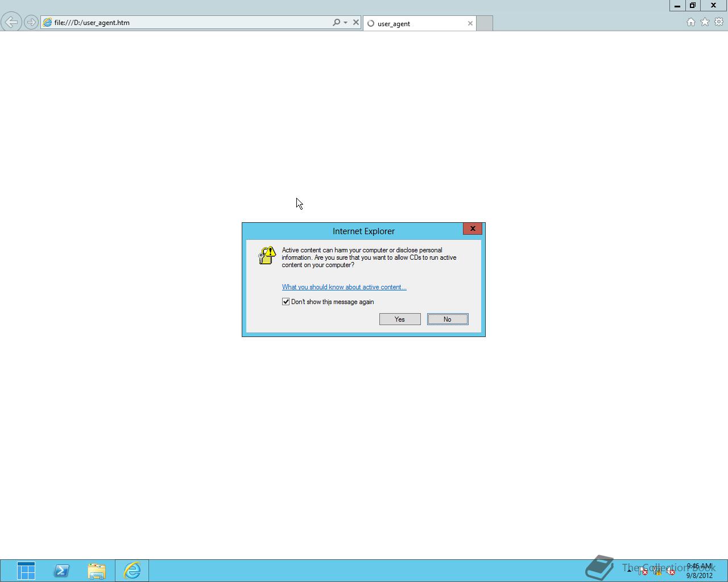Expand the address bar autocomplete dropdown arrow

pyautogui.click(x=345, y=23)
